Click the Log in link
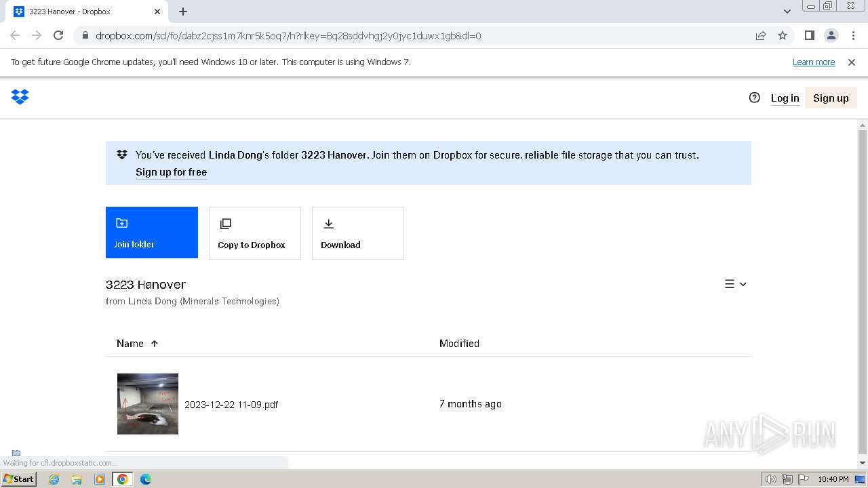Screen dimensions: 868x488 pos(785,98)
